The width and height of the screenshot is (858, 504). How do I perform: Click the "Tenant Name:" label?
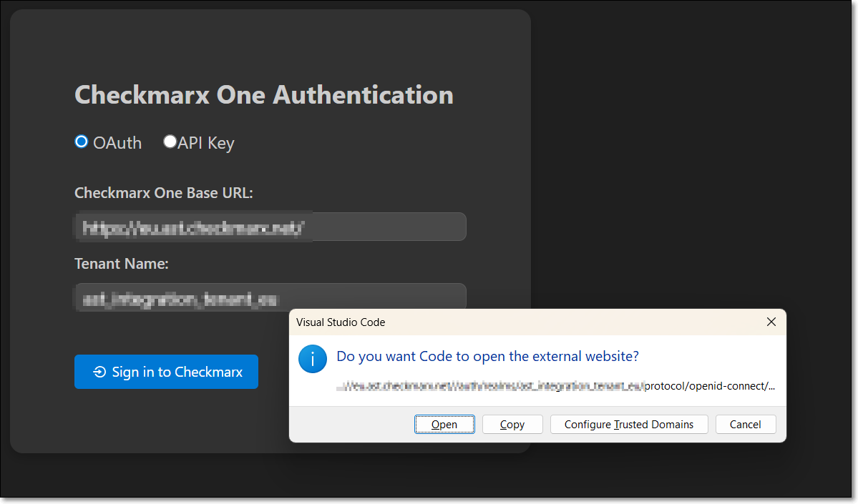[x=121, y=264]
